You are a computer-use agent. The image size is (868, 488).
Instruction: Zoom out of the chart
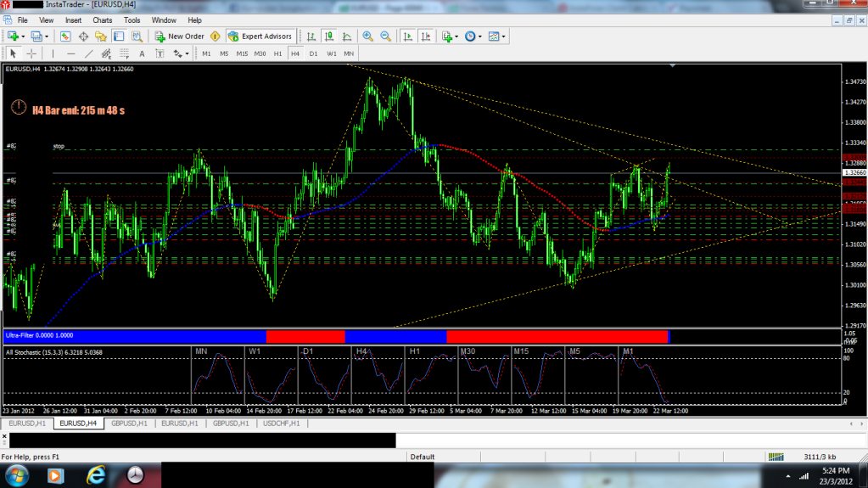(x=385, y=36)
